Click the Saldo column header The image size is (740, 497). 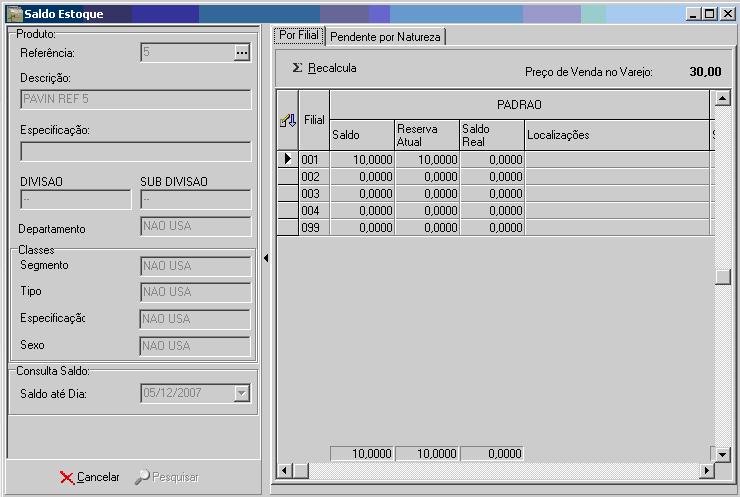click(361, 135)
